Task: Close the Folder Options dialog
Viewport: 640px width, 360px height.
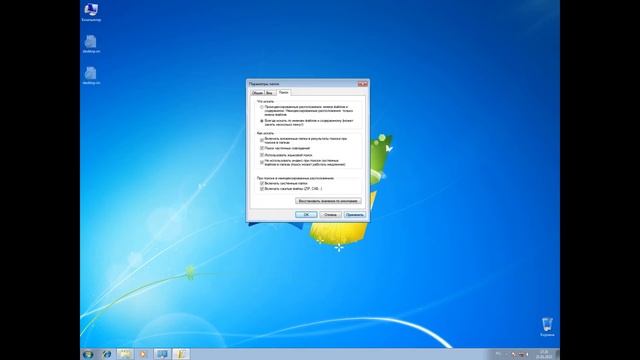Action: [x=362, y=84]
